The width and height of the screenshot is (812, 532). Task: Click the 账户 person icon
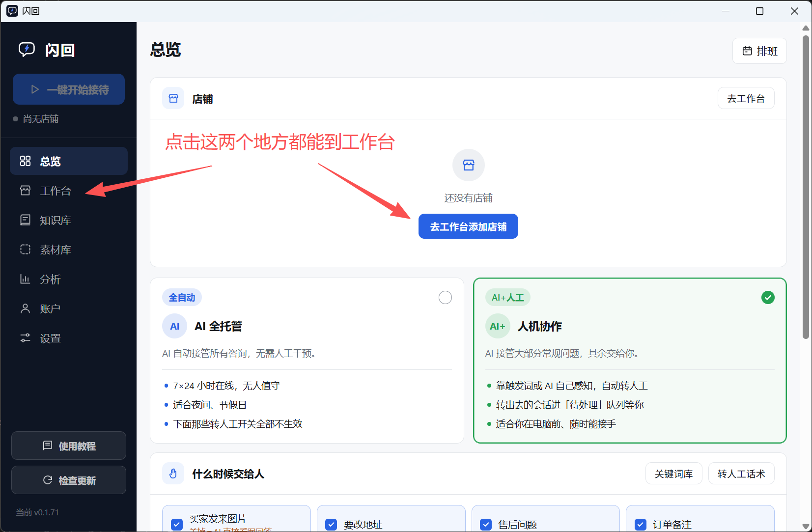coord(25,308)
